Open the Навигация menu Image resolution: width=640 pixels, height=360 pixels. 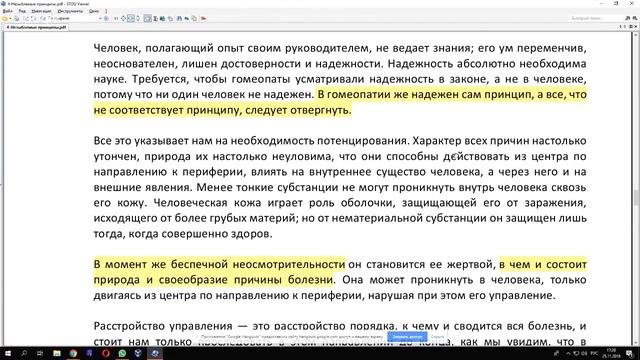coord(41,11)
